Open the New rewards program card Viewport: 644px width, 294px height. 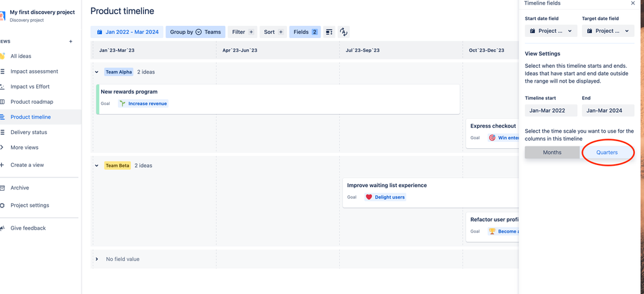coord(278,99)
